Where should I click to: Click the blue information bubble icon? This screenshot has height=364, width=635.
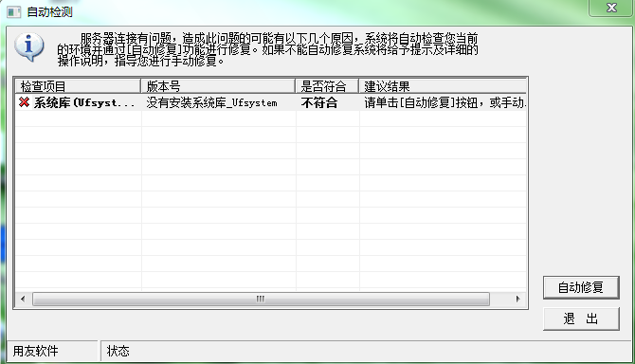[28, 47]
